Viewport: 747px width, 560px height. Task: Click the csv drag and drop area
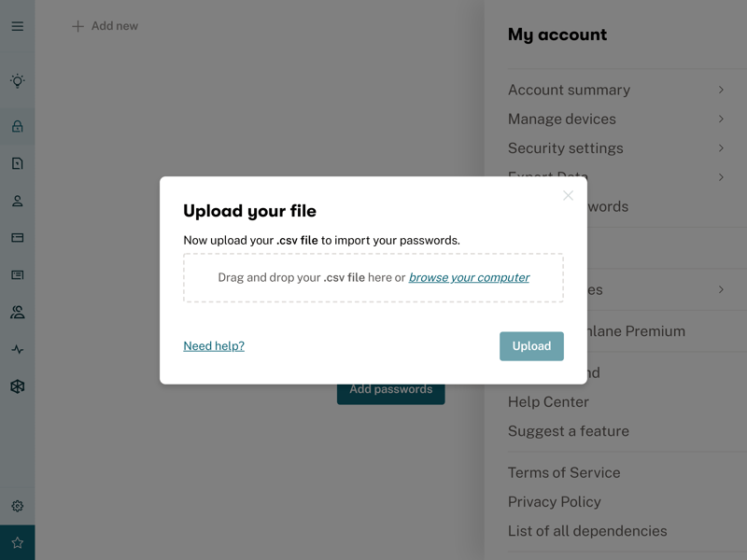tap(373, 277)
